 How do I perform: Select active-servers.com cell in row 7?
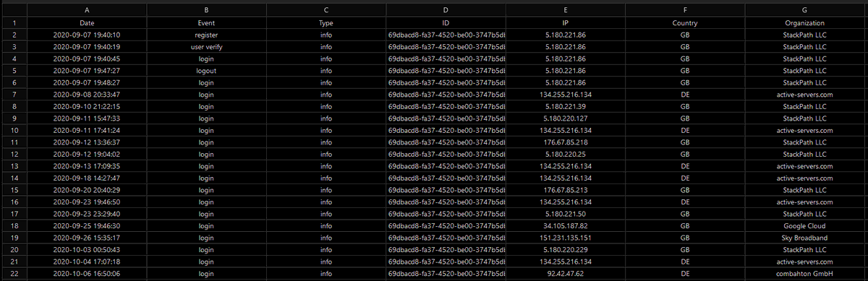coord(804,95)
